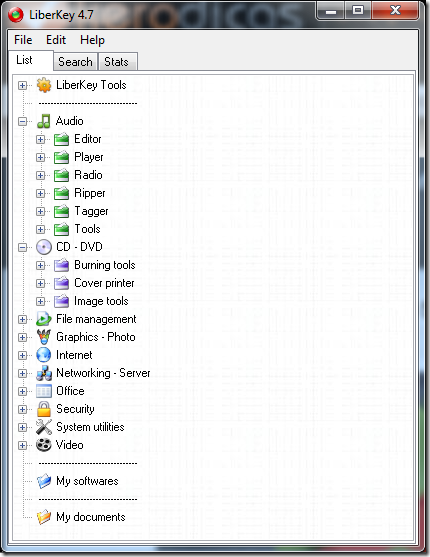The image size is (430, 557).
Task: Switch to the Search tab
Action: pos(75,62)
